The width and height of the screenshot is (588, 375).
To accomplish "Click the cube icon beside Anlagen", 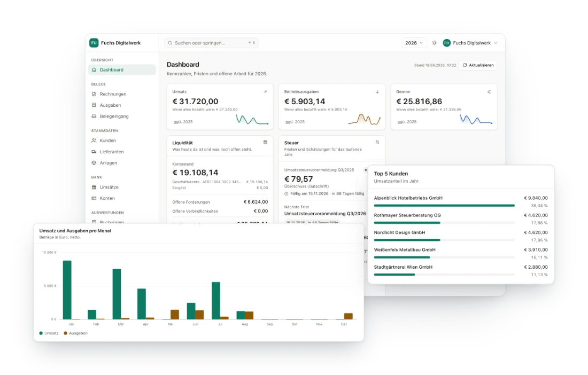I will 94,163.
